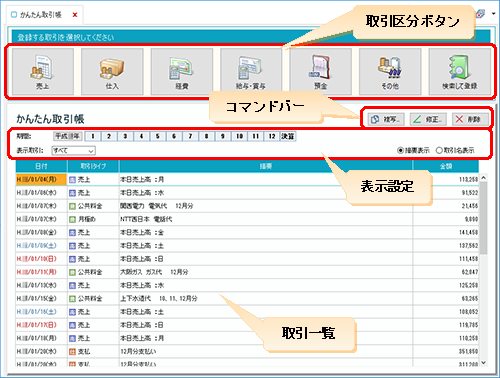The height and width of the screenshot is (378, 500).
Task: Open the その他 transaction entry button
Action: (x=390, y=72)
